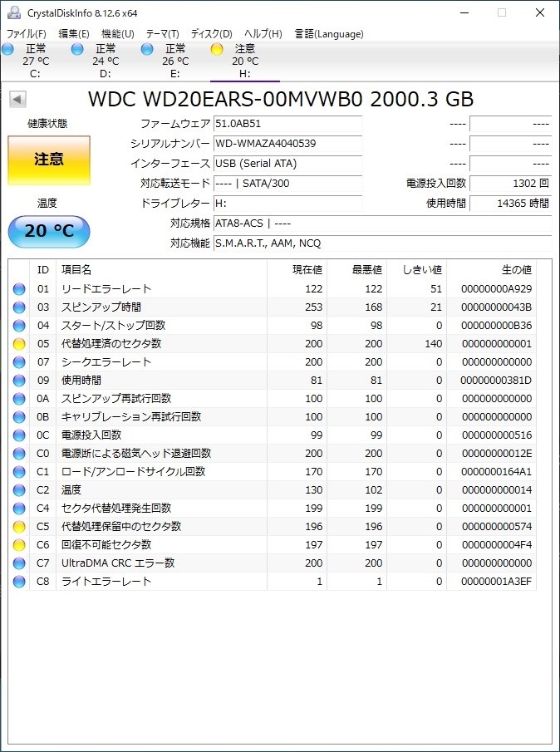The width and height of the screenshot is (560, 752).
Task: Select the 代替処理済のセクタ数 row name
Action: 111,344
